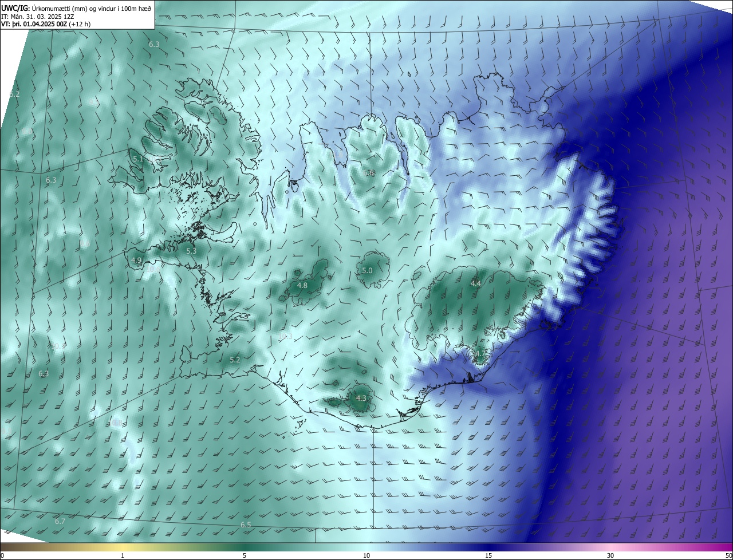Click the 6.5 value label on the map
Image resolution: width=733 pixels, height=560 pixels.
[x=246, y=524]
